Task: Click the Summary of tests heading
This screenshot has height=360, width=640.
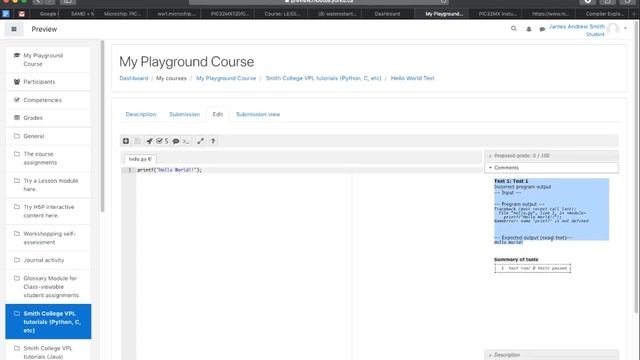Action: click(x=516, y=260)
